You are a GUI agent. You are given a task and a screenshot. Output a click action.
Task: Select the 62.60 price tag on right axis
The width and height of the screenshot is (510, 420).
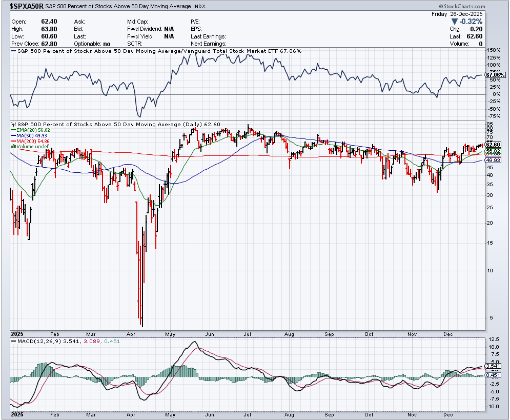493,145
